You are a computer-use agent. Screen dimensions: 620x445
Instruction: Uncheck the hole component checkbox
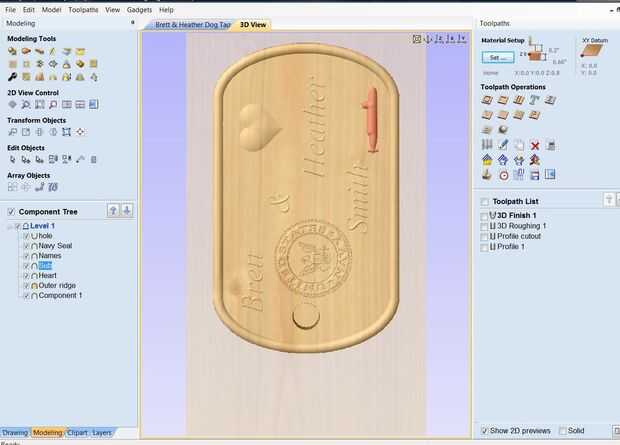tap(26, 236)
